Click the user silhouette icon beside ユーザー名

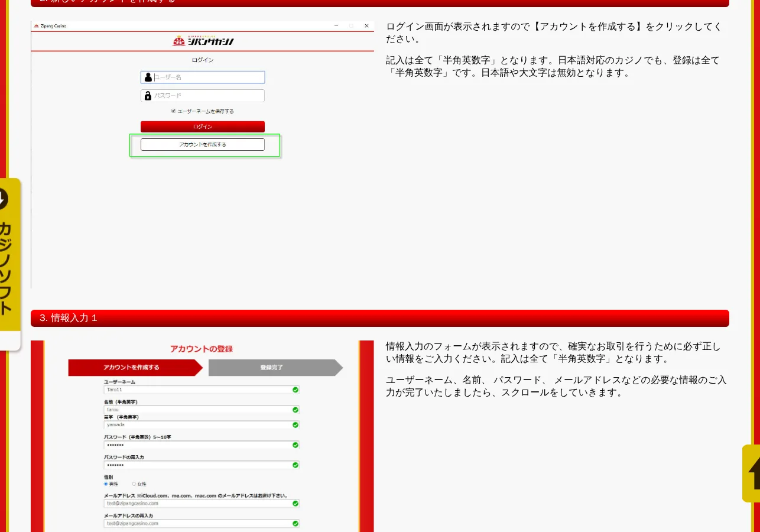tap(148, 77)
